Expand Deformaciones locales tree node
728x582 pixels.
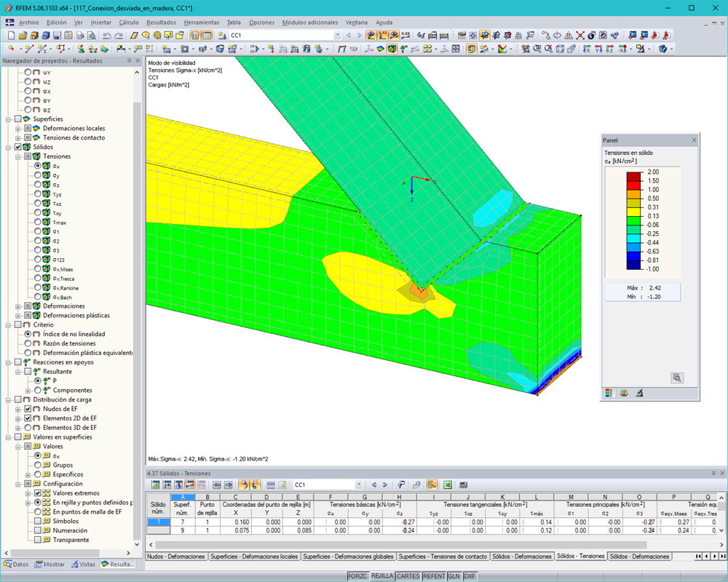(x=17, y=129)
